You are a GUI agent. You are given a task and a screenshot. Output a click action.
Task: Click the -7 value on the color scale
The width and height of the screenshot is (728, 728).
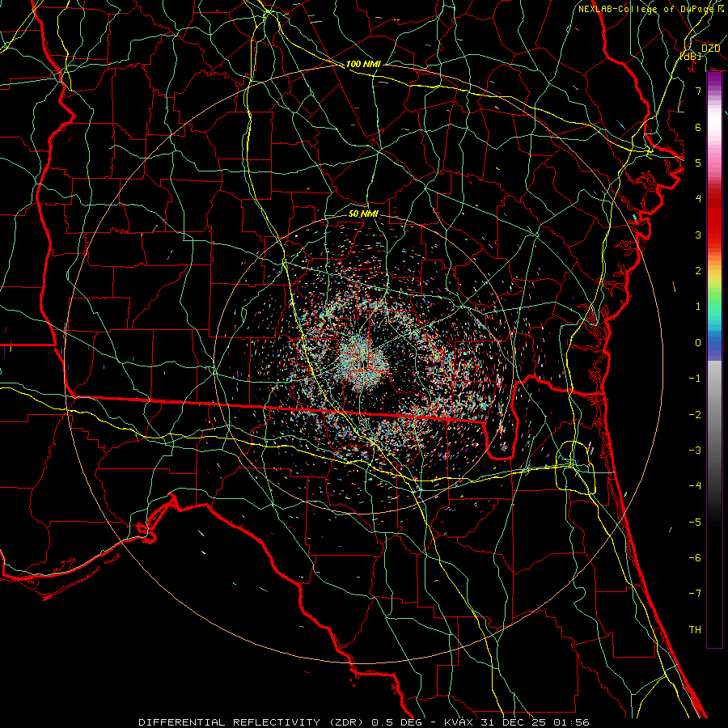pos(695,594)
